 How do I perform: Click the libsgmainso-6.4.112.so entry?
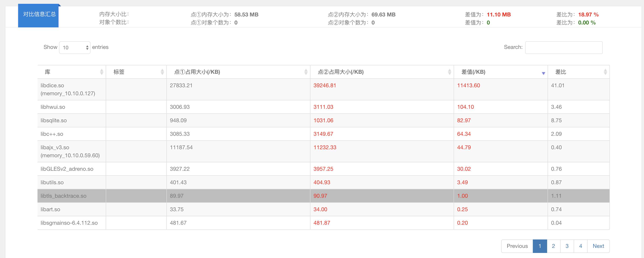coord(69,223)
